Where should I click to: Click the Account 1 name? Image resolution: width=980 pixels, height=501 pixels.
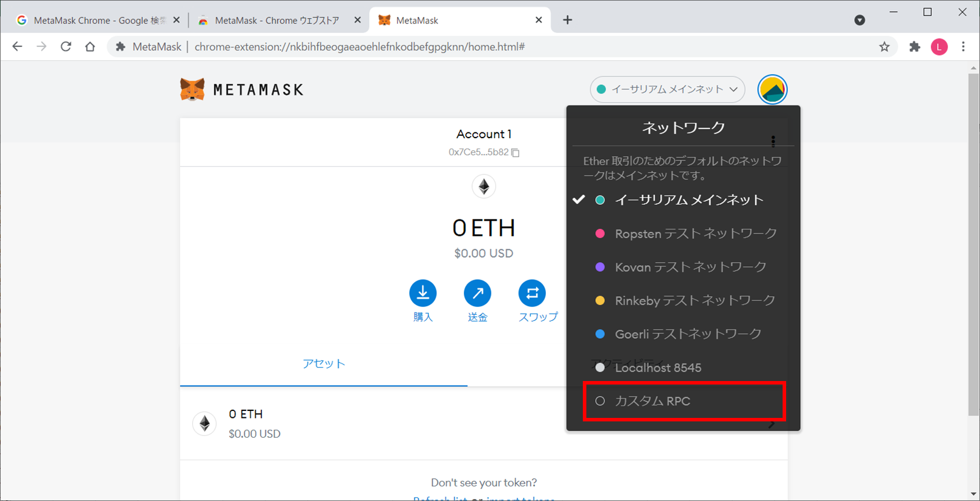click(x=484, y=134)
